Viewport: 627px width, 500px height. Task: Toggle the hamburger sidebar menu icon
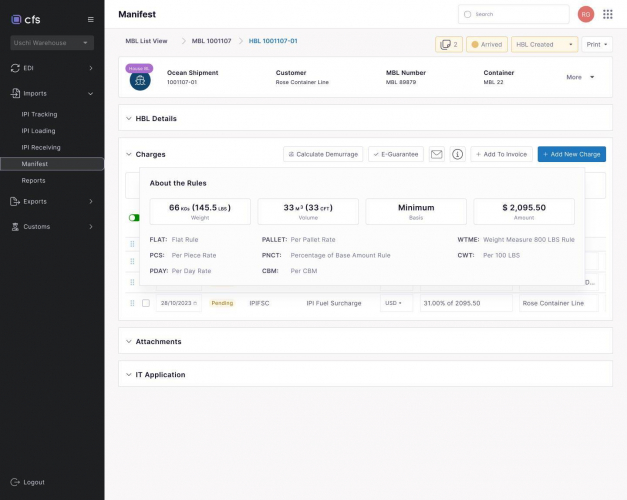(91, 20)
